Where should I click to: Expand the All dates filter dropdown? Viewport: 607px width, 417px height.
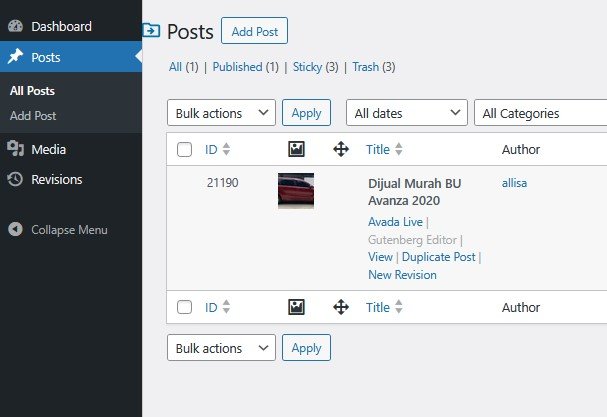(x=407, y=113)
